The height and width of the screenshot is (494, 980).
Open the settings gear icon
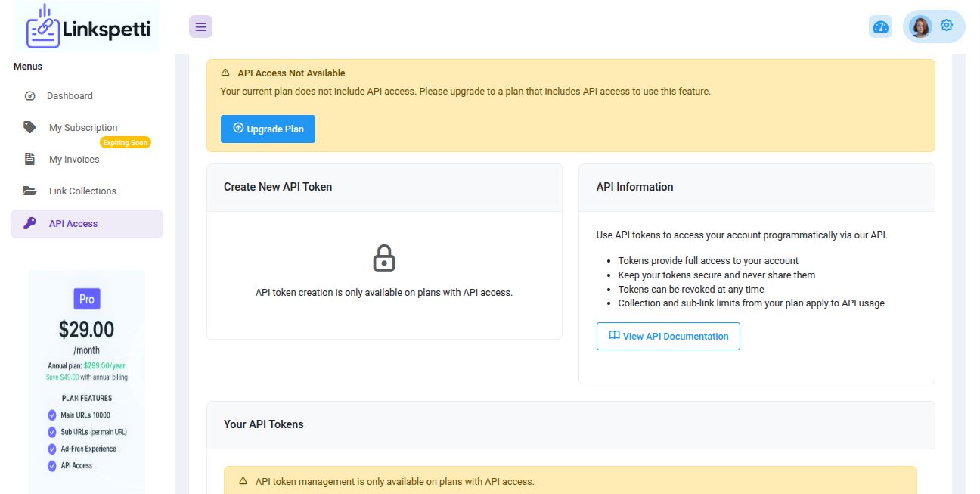pos(947,26)
